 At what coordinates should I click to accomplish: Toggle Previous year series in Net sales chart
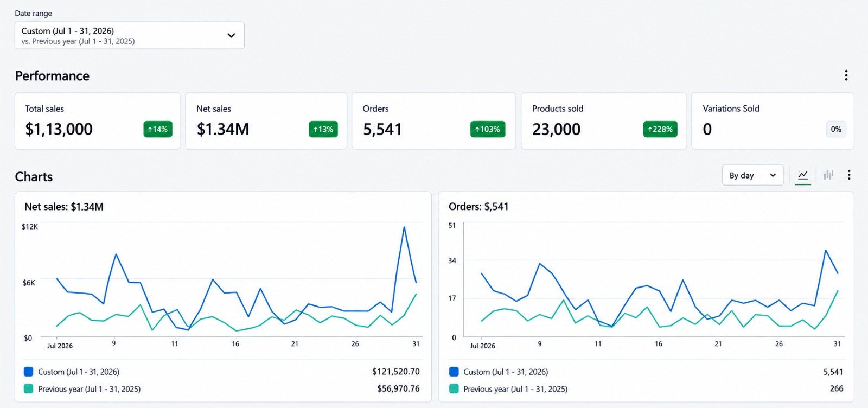coord(82,389)
